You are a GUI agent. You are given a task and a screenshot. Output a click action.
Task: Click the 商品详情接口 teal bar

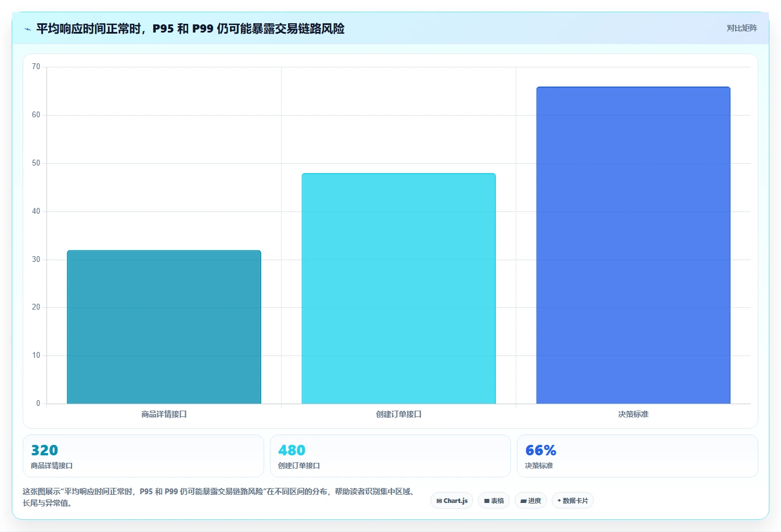pos(164,327)
